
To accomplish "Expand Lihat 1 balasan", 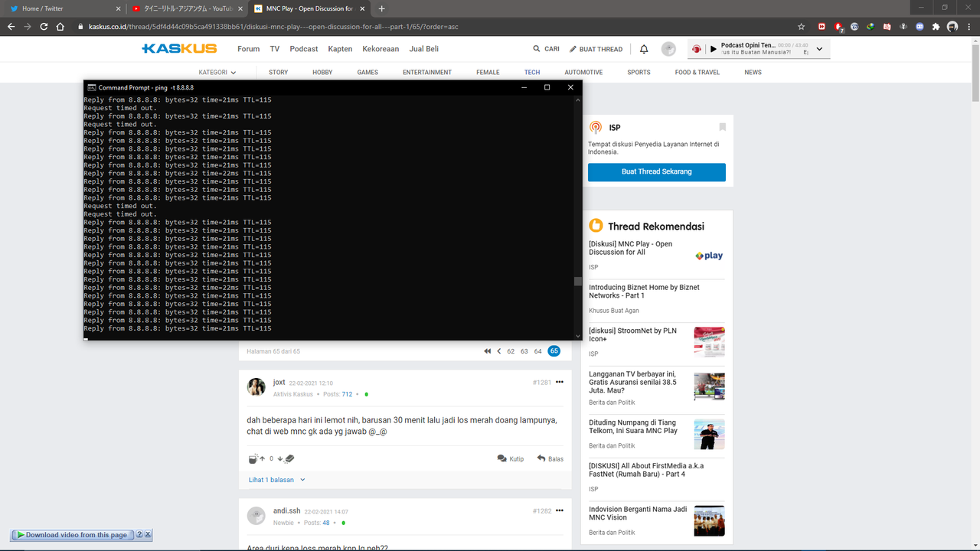I will (276, 480).
